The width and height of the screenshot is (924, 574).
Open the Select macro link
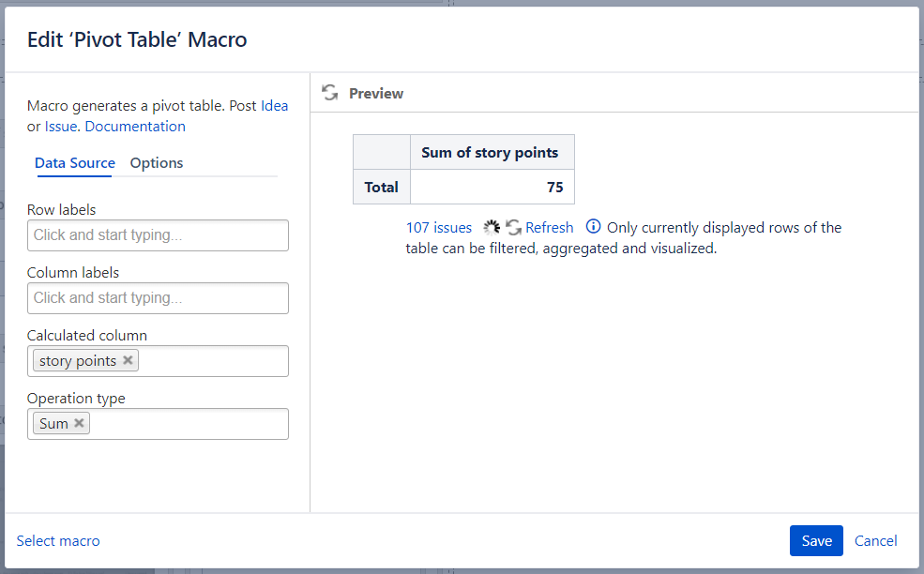[x=58, y=540]
